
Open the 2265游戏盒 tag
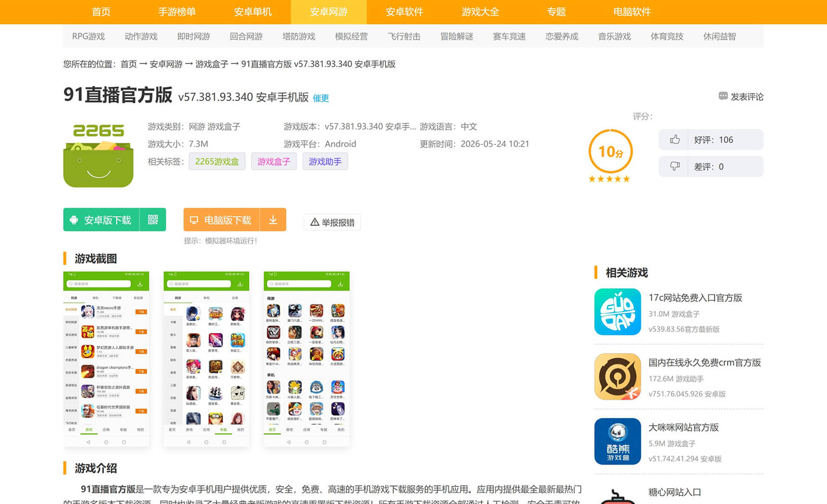pyautogui.click(x=217, y=162)
